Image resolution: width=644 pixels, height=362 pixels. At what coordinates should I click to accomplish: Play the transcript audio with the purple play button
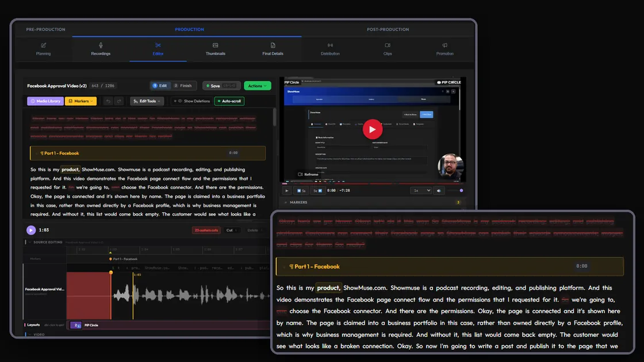click(x=31, y=230)
